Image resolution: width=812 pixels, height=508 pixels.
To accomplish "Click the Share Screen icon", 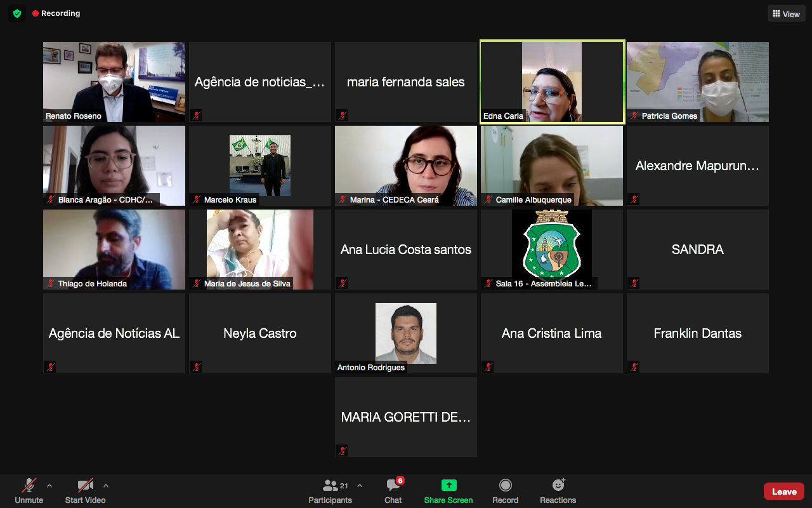I will pos(449,486).
